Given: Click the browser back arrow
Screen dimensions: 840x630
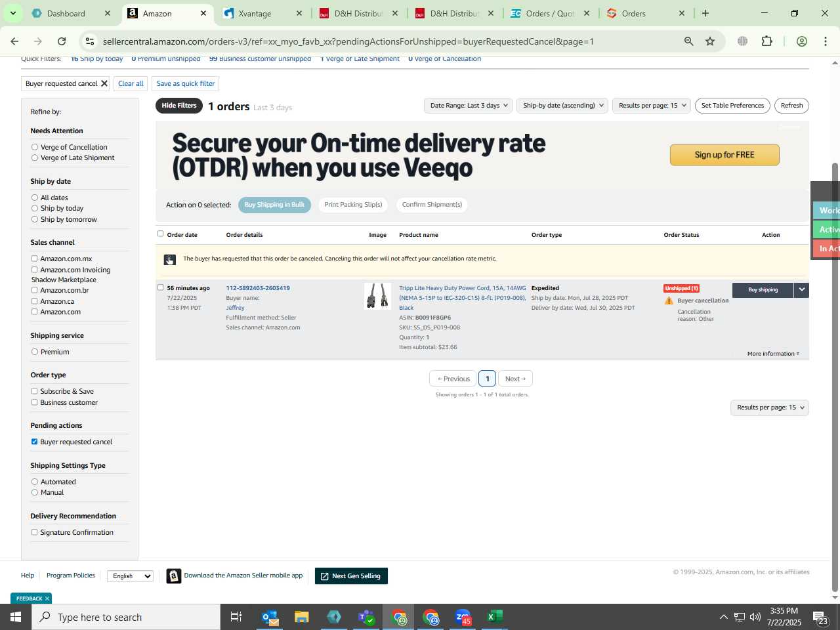Looking at the screenshot, I should pyautogui.click(x=14, y=41).
